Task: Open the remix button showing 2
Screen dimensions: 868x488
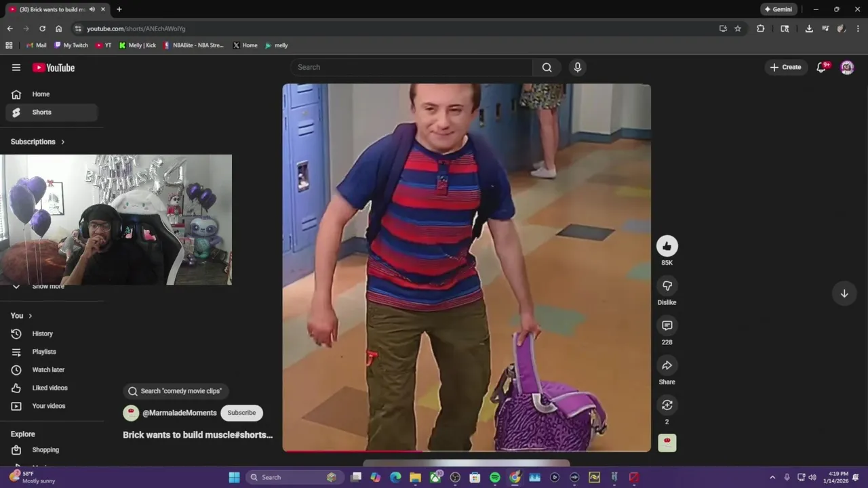Action: pyautogui.click(x=667, y=405)
